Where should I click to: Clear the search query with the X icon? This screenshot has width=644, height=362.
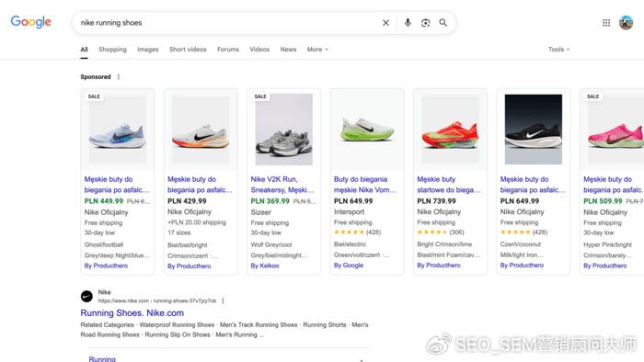coord(385,23)
